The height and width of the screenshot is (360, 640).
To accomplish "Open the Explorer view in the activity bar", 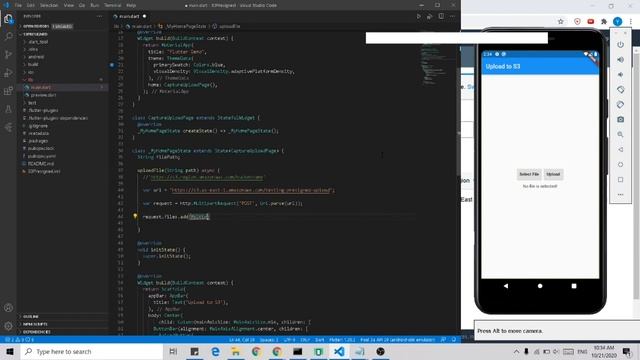I will pyautogui.click(x=8, y=19).
